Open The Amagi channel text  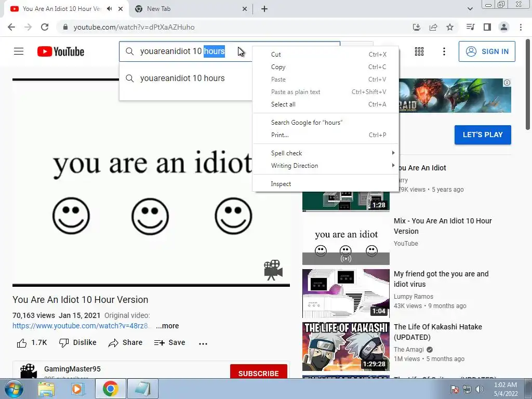pyautogui.click(x=409, y=350)
